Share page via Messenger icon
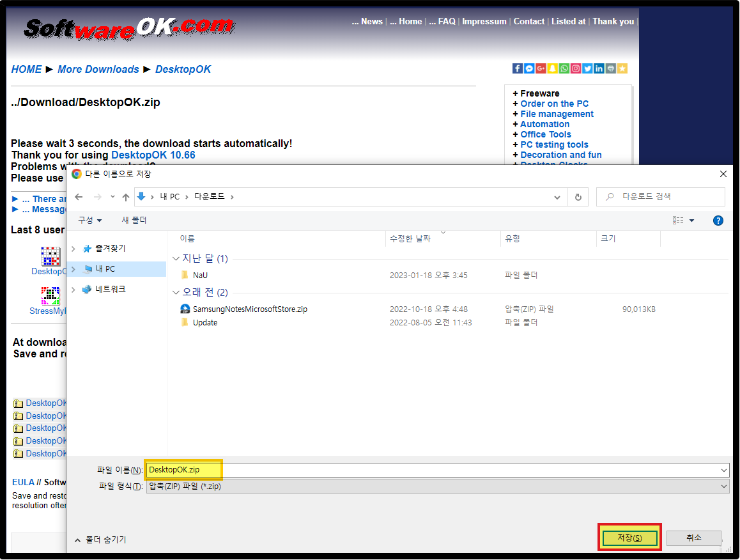 529,68
